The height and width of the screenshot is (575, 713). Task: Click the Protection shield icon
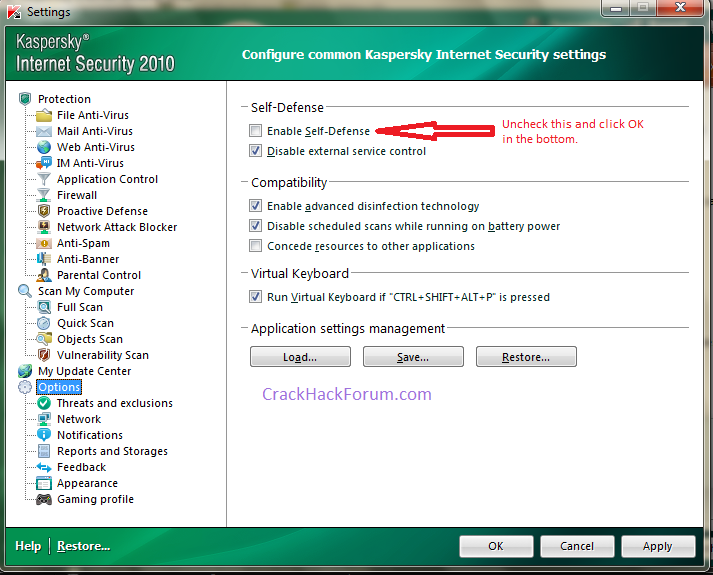point(25,99)
